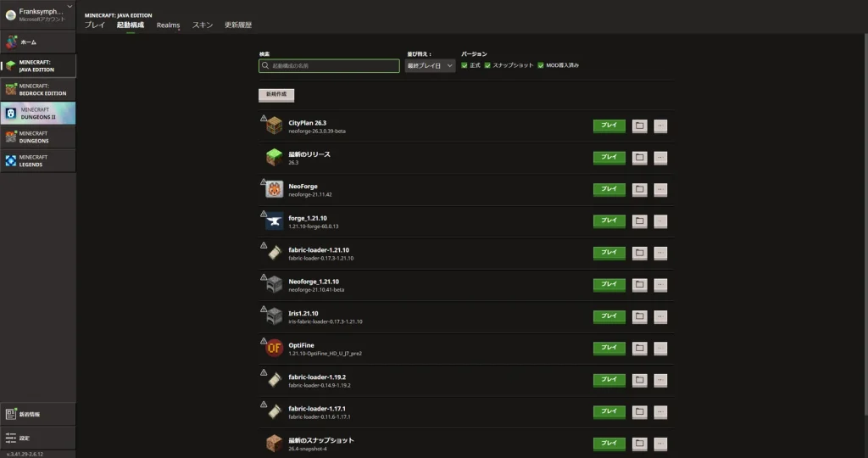Switch to the 更新履歴 tab
868x458 pixels.
[238, 25]
